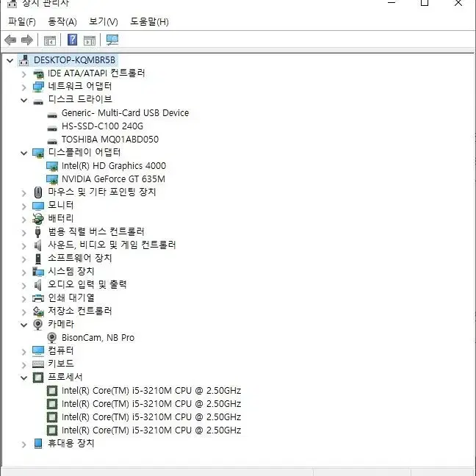The width and height of the screenshot is (476, 476).
Task: Click the 소프트웨어 장치 icon
Action: [38, 259]
